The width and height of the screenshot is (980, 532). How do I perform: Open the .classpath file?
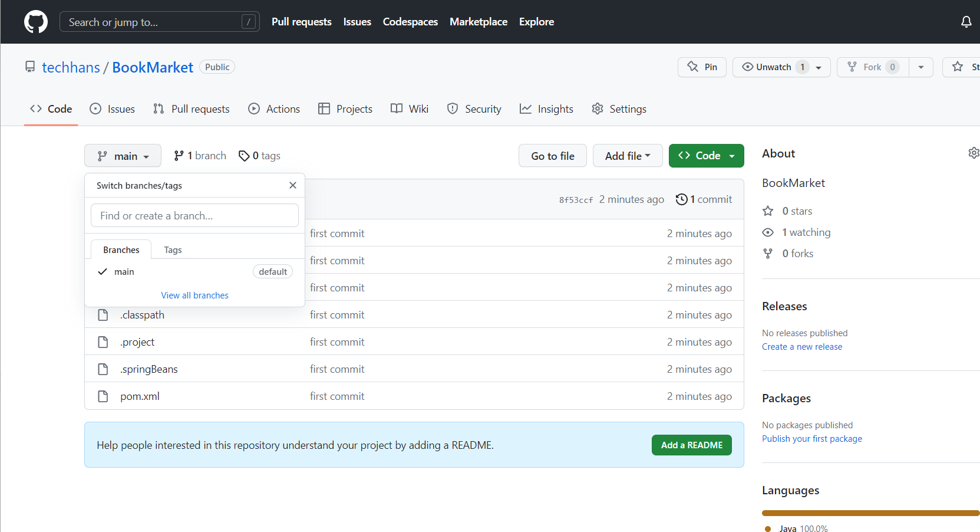[142, 315]
